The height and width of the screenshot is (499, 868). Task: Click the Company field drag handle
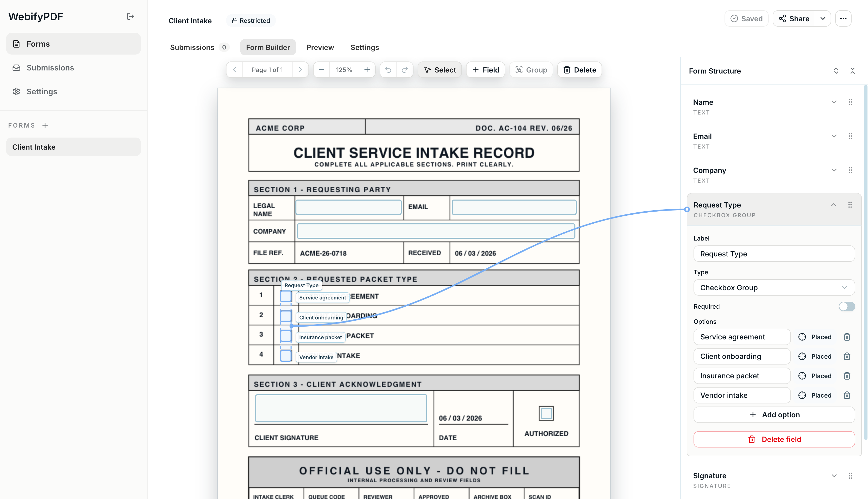pyautogui.click(x=850, y=170)
